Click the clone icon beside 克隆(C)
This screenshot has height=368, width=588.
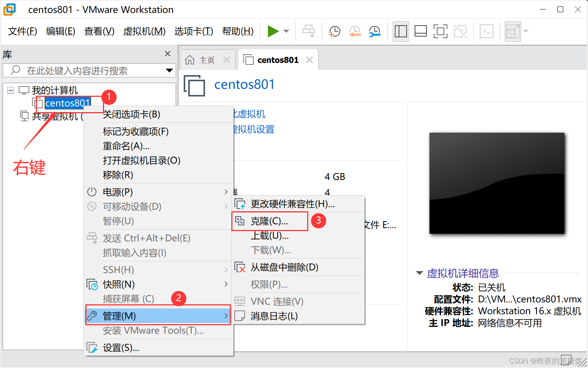(x=240, y=221)
